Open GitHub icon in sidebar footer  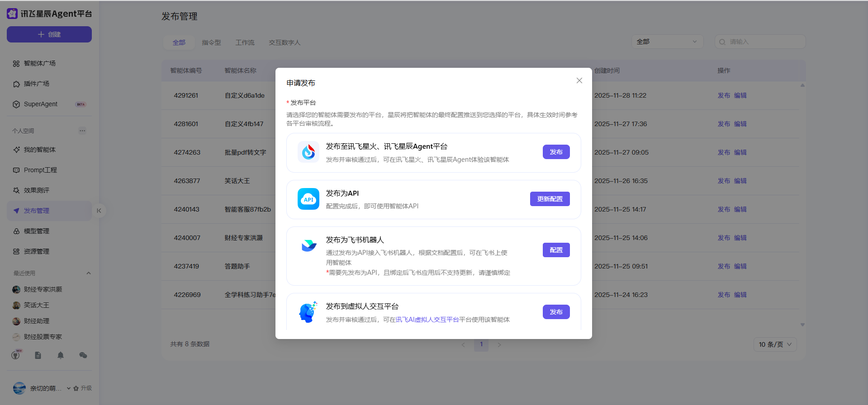pos(16,355)
